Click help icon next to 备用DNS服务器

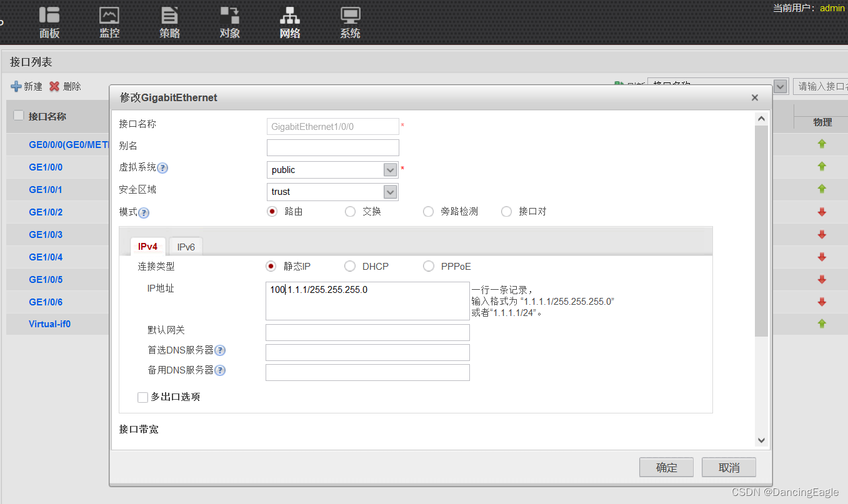pos(220,370)
